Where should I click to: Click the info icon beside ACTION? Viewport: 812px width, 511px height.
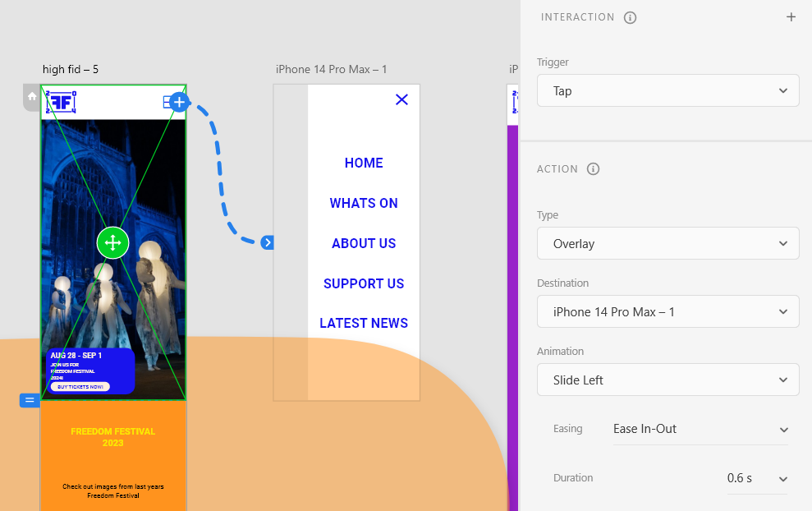tap(594, 169)
